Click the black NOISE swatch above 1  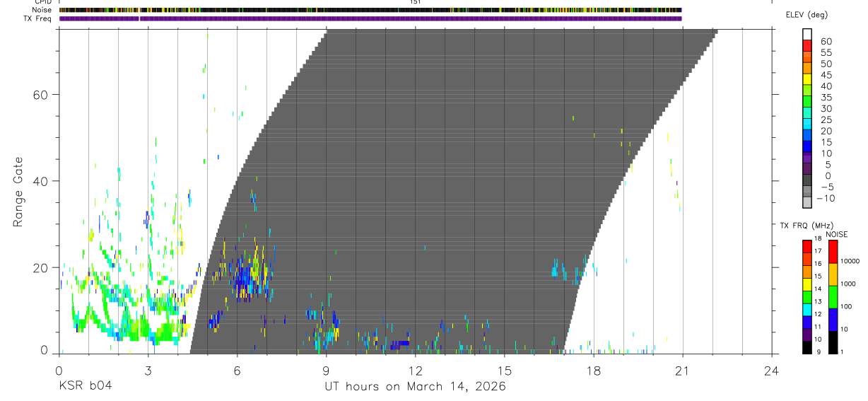[x=833, y=342]
